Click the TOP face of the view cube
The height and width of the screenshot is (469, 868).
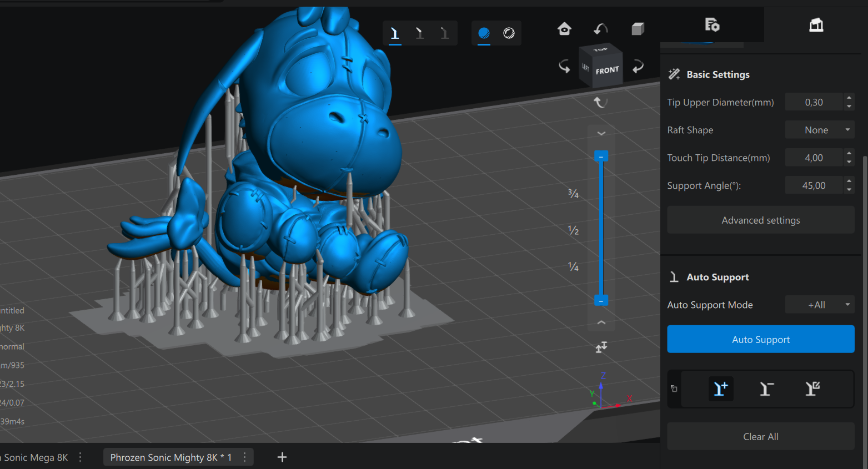[600, 50]
